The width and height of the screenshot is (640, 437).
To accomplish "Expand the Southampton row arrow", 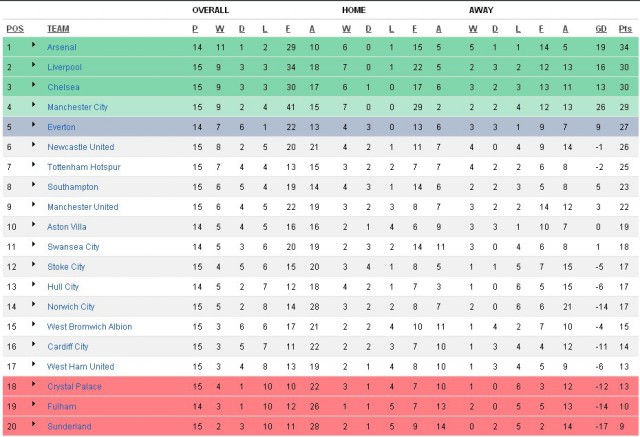I will [x=33, y=186].
